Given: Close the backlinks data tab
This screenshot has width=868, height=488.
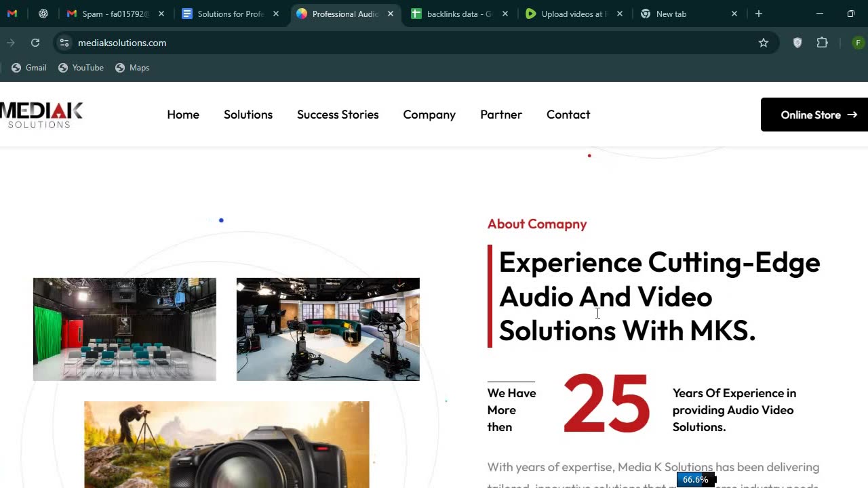Looking at the screenshot, I should 505,14.
